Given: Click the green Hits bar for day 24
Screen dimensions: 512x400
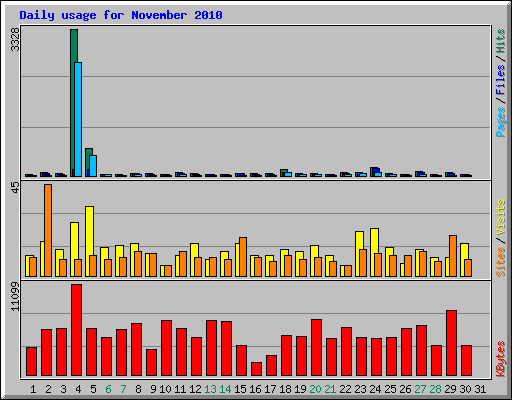Looking at the screenshot, I should pos(372,171).
